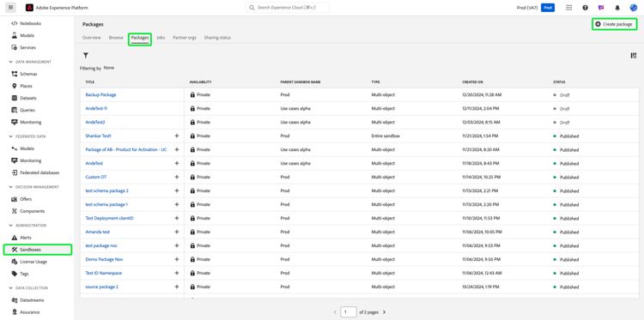Switch to the Jobs tab
This screenshot has width=644, height=320.
pos(161,38)
